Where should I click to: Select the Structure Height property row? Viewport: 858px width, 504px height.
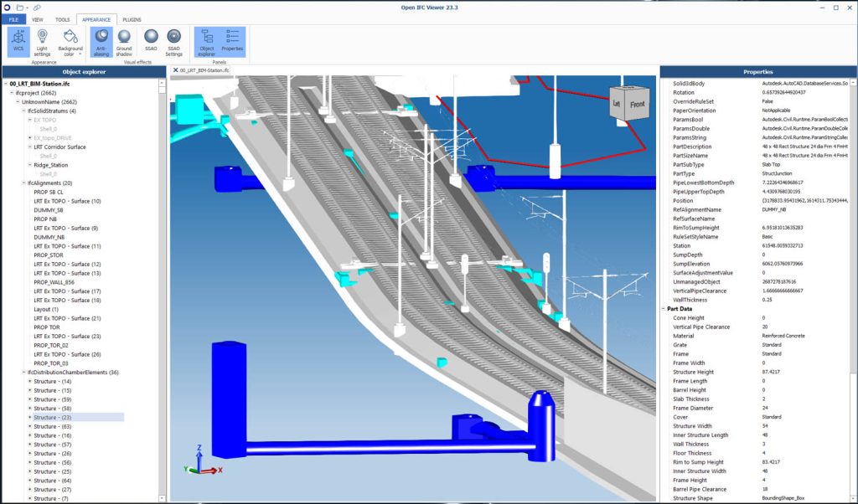point(759,372)
